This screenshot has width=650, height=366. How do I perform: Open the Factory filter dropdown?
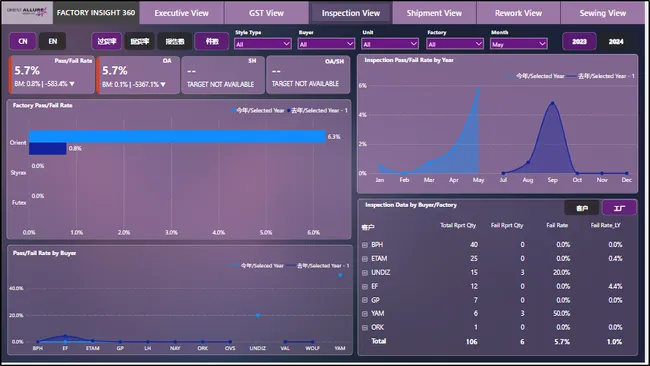pyautogui.click(x=455, y=44)
